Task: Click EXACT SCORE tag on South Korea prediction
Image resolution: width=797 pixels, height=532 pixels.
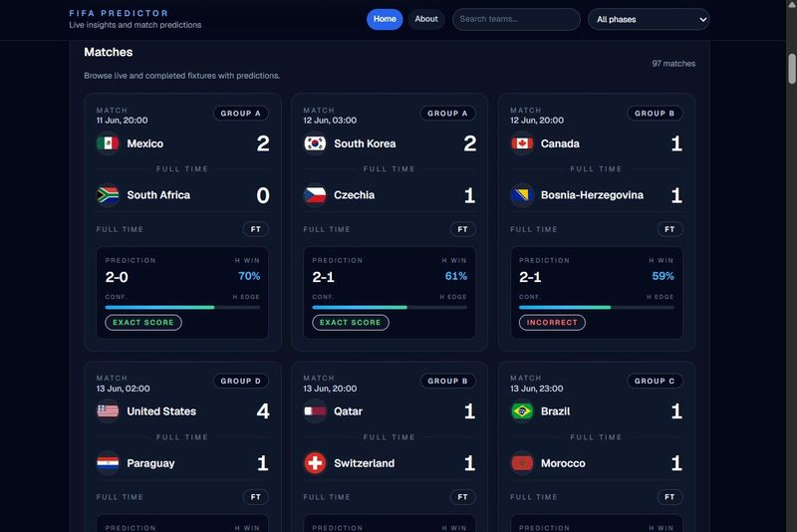Action: click(x=351, y=323)
